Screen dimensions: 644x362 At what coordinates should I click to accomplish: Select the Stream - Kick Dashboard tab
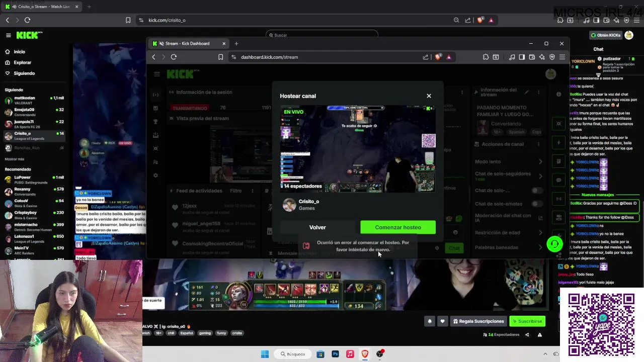188,43
